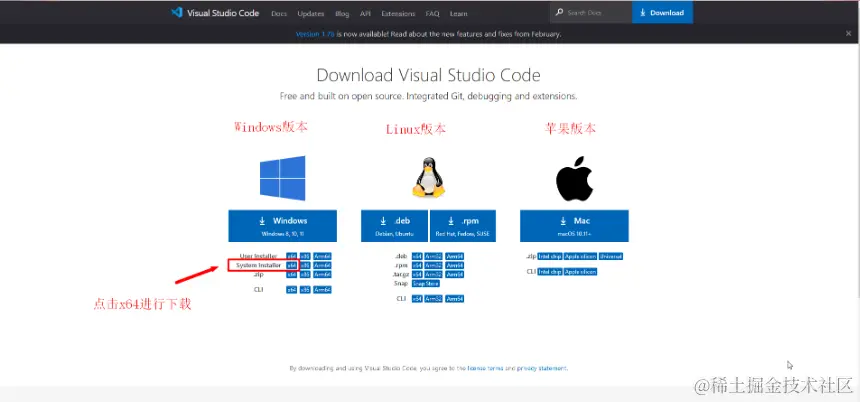Image resolution: width=860 pixels, height=402 pixels.
Task: Click the Linux penguin image
Action: 428,178
